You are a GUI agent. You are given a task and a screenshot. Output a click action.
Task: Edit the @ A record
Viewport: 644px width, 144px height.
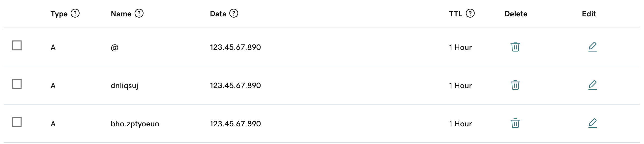click(592, 47)
